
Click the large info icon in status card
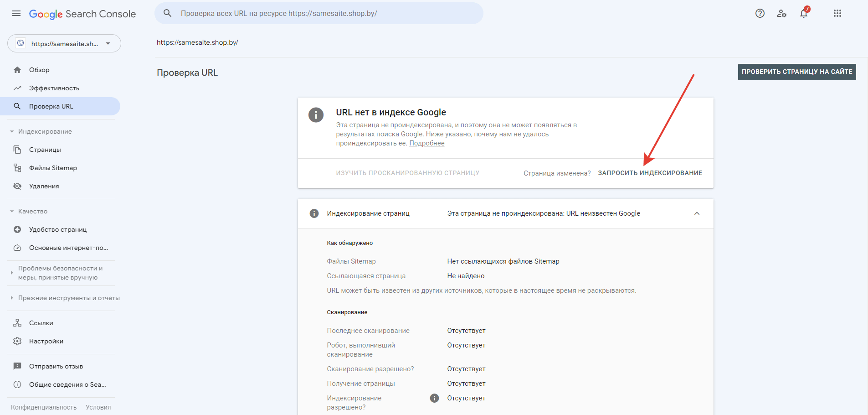(x=316, y=114)
